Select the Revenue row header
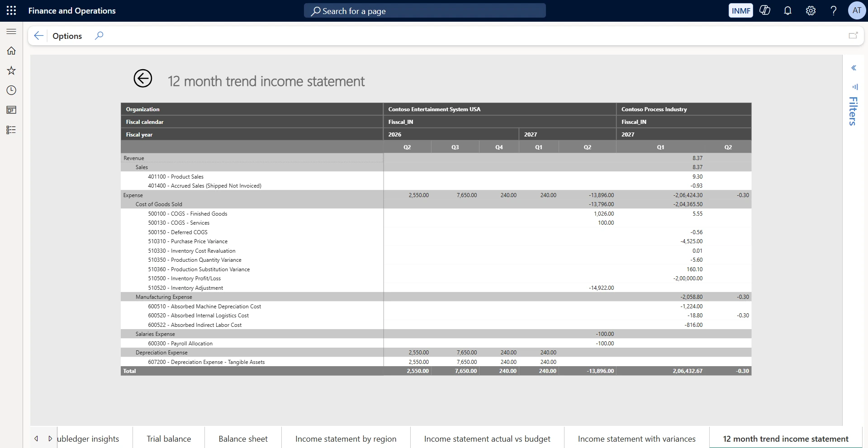 (x=252, y=158)
